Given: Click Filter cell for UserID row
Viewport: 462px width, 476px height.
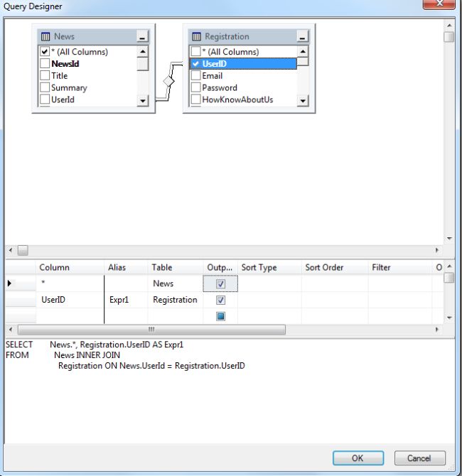Looking at the screenshot, I should (x=400, y=300).
